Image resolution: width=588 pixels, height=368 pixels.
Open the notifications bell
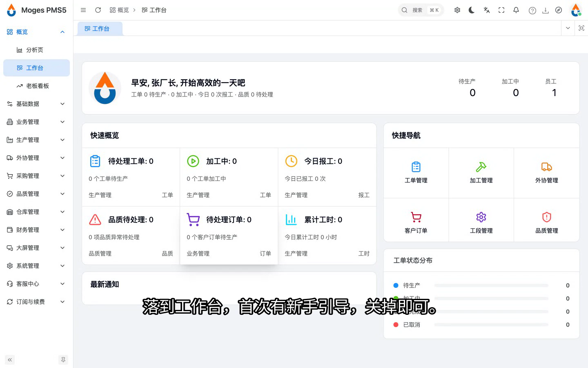pos(516,10)
